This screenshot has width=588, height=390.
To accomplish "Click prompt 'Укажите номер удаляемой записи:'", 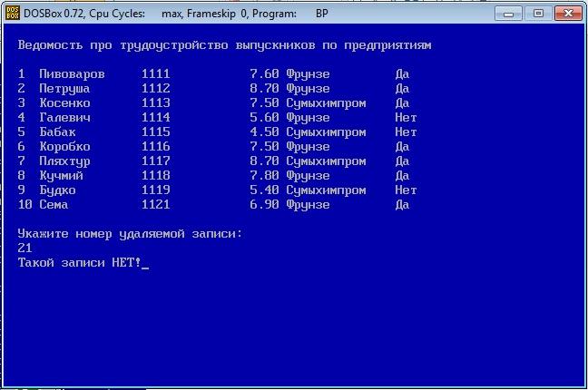I will click(x=130, y=234).
